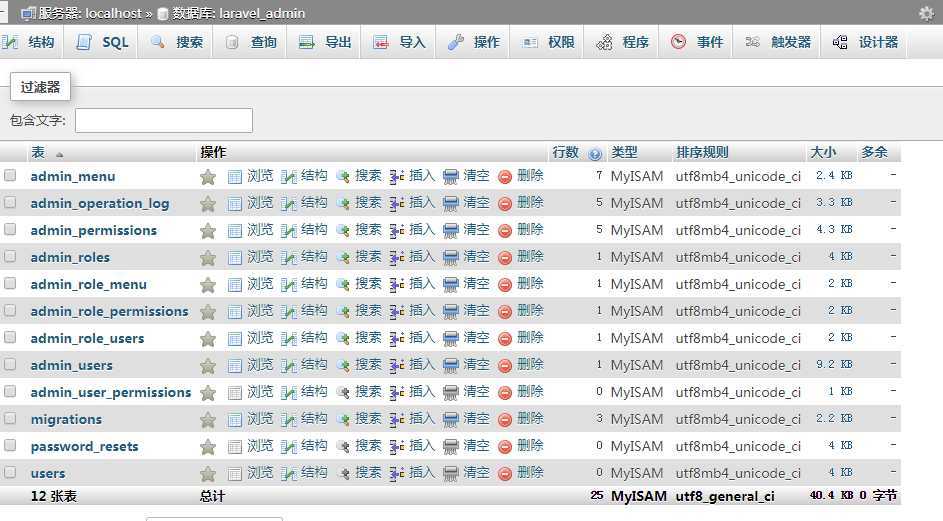Open the password_resets table link
The width and height of the screenshot is (943, 521).
point(84,446)
